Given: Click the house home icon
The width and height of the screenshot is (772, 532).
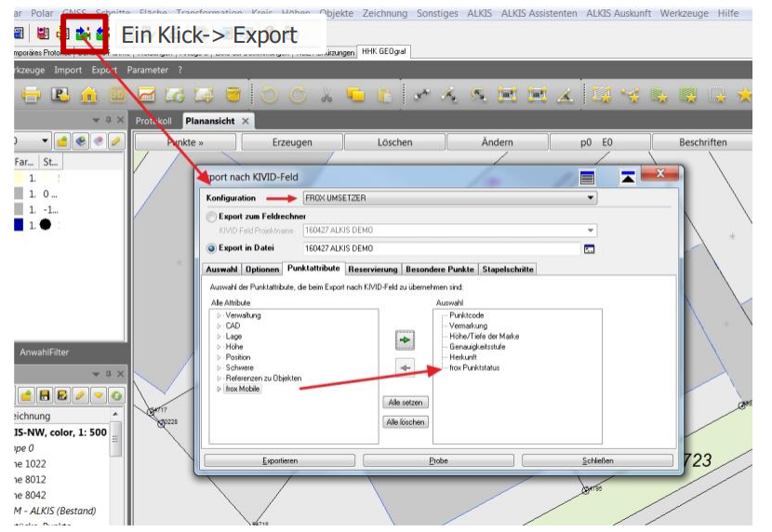Looking at the screenshot, I should [89, 94].
